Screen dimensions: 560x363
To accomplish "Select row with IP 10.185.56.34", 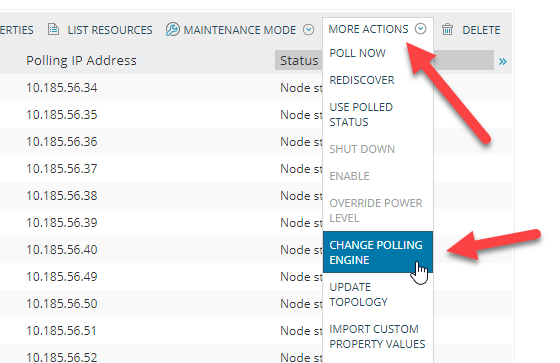I will [x=61, y=88].
